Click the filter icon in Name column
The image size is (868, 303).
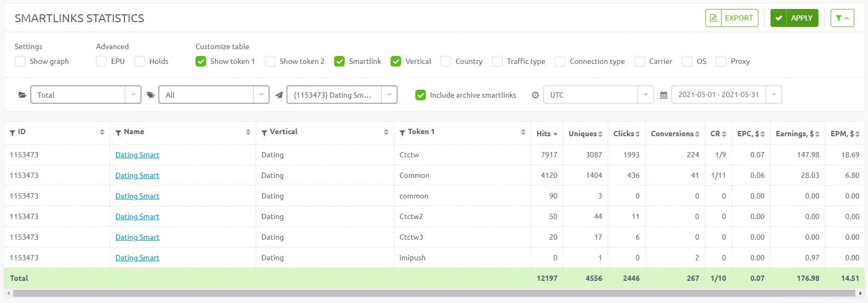point(119,132)
